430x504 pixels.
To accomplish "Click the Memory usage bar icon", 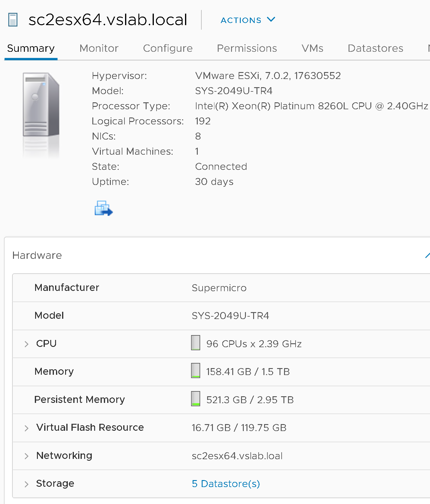I will [196, 371].
